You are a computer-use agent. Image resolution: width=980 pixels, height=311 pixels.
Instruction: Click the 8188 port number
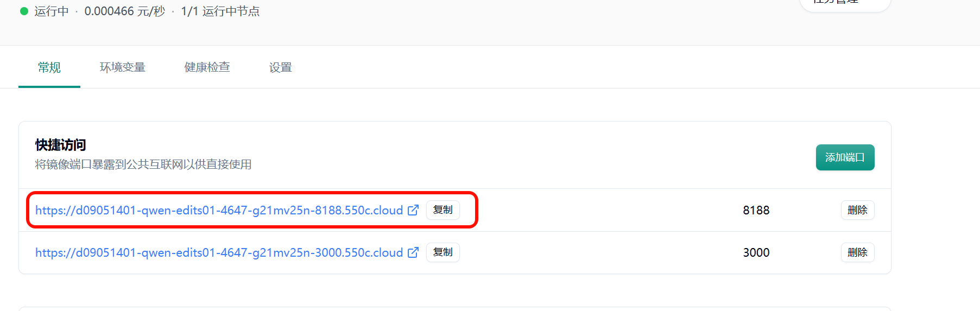pyautogui.click(x=756, y=210)
